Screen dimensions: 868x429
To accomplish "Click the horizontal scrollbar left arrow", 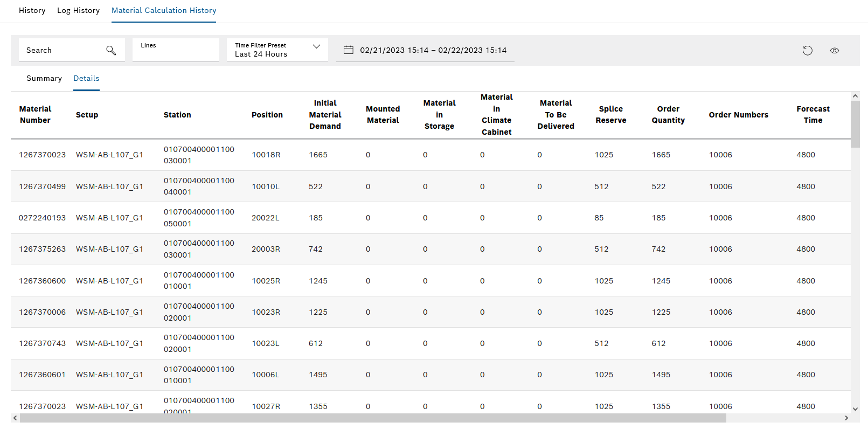I will point(15,418).
